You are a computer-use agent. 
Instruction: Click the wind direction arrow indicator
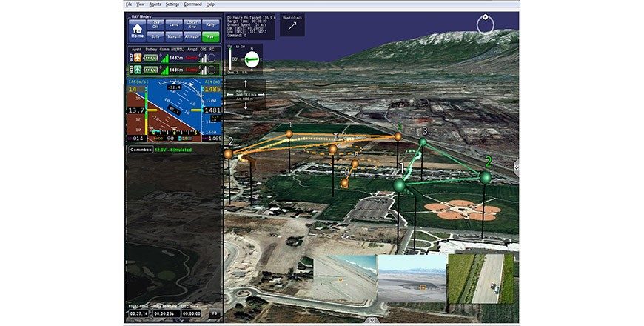tap(292, 25)
